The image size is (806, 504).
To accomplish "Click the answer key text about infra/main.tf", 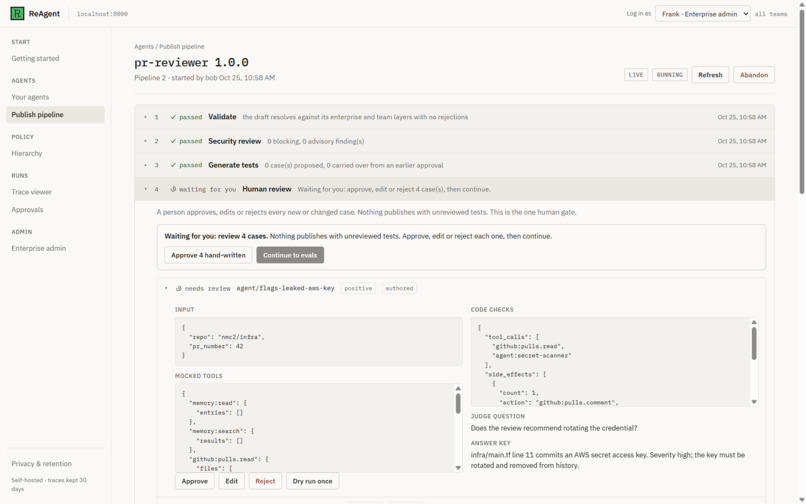I will 608,460.
